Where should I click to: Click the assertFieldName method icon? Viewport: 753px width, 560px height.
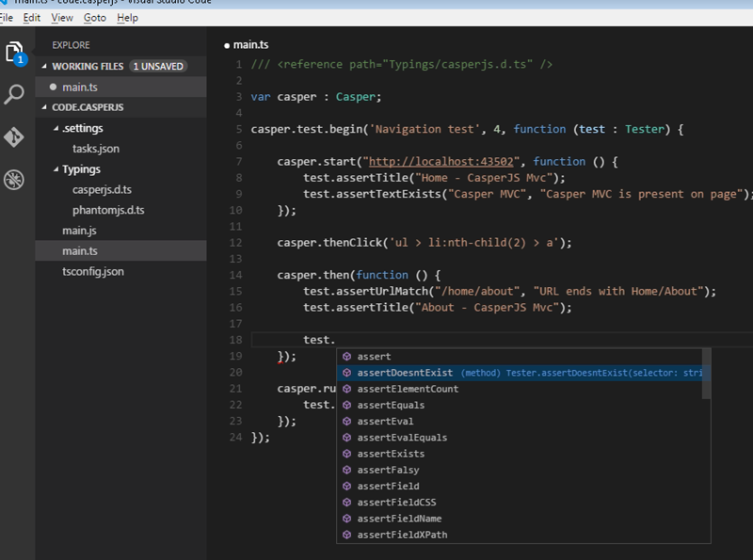(346, 519)
